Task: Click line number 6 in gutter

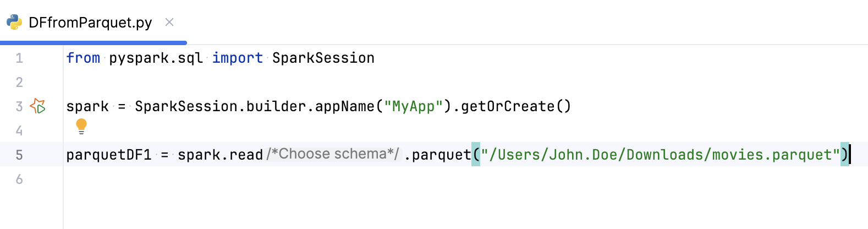Action: click(x=19, y=179)
